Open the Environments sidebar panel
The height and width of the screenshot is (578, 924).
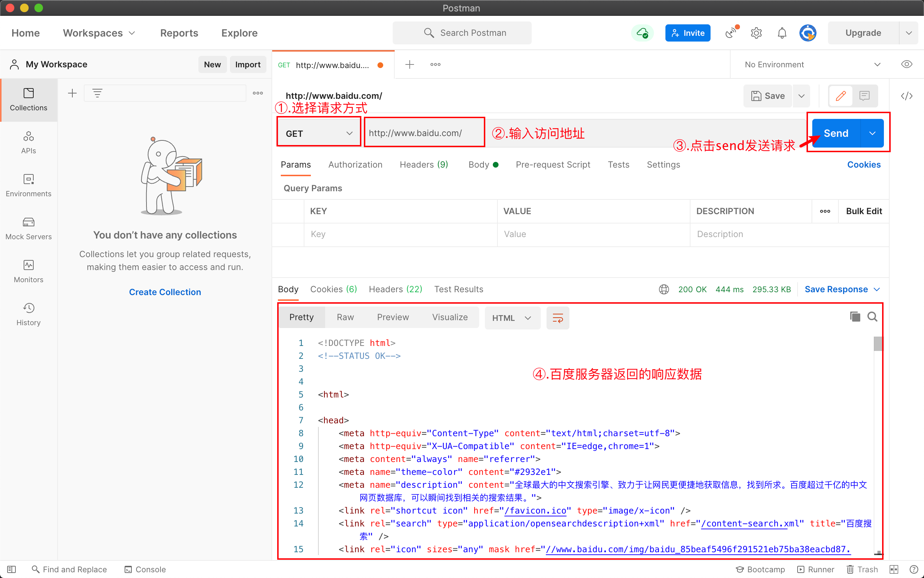29,186
